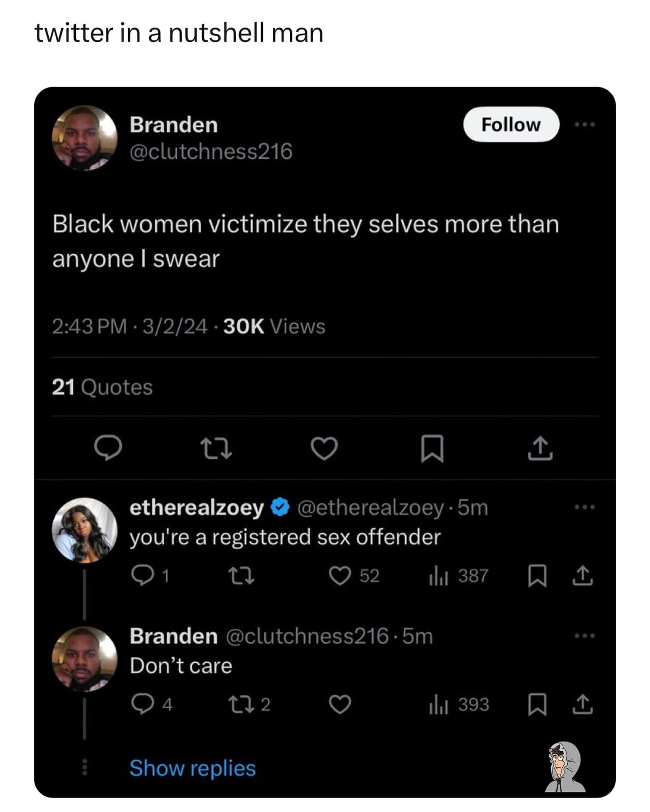Reply to the main tweet via comment icon

[x=107, y=448]
